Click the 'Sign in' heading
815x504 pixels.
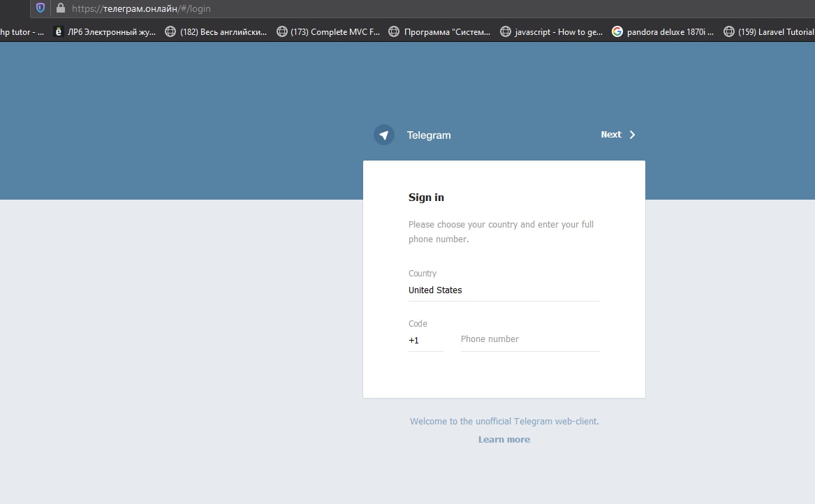pyautogui.click(x=426, y=198)
